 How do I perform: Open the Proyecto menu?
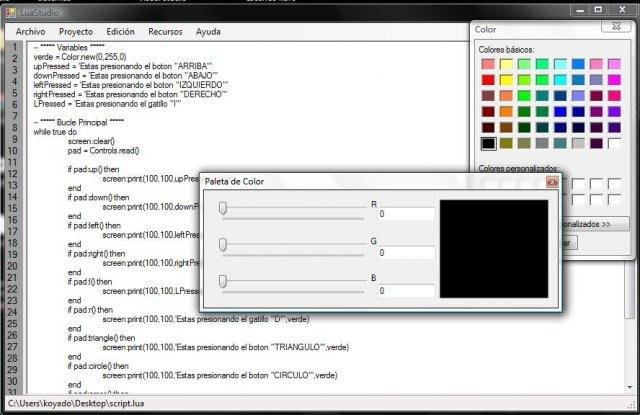pos(76,31)
